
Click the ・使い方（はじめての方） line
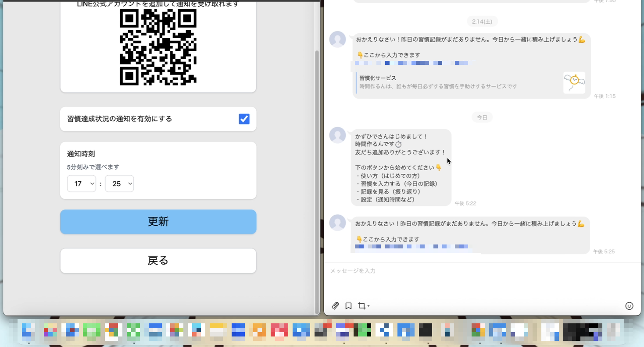(388, 176)
